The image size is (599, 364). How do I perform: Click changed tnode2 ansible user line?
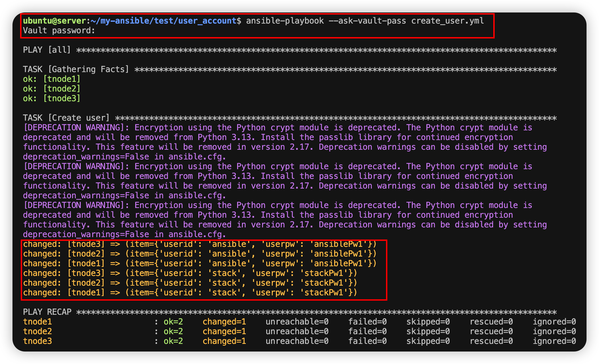200,254
